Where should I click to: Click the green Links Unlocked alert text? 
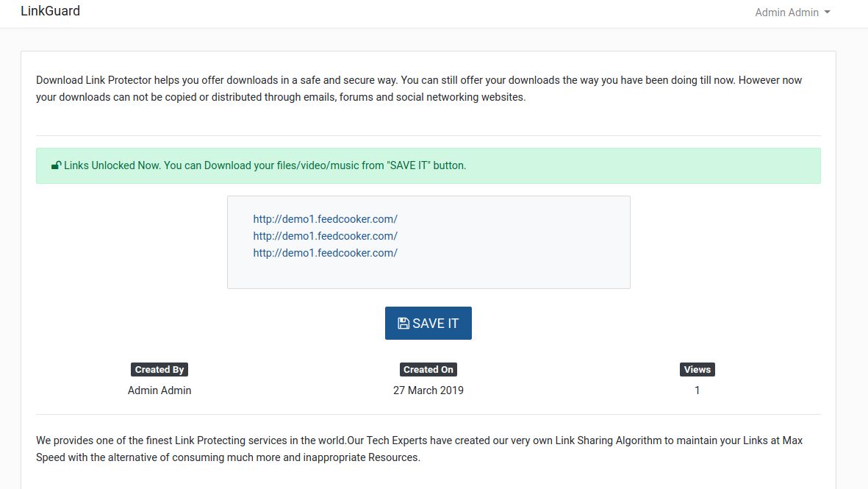click(265, 165)
